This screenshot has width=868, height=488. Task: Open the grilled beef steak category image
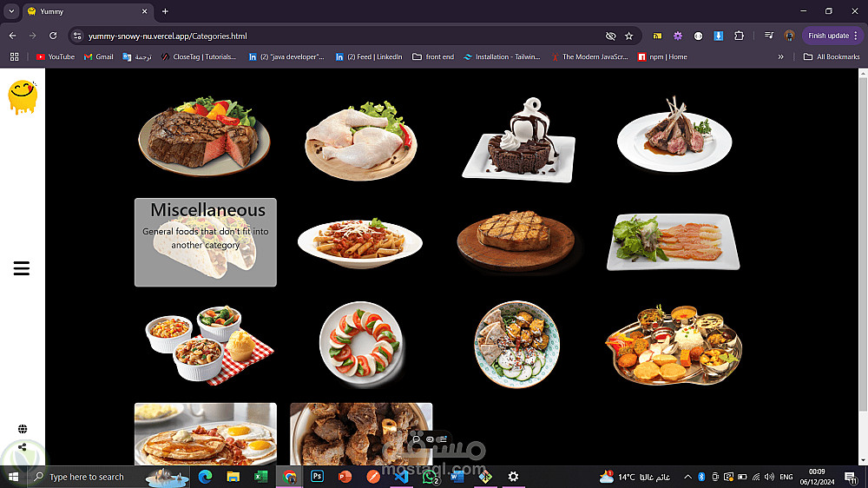click(x=204, y=136)
